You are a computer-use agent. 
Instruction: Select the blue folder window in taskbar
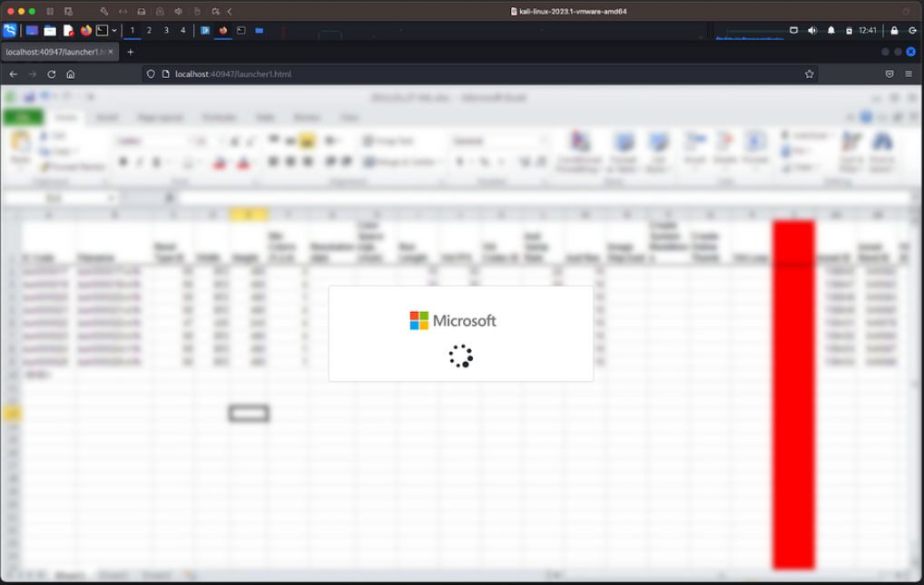point(260,30)
